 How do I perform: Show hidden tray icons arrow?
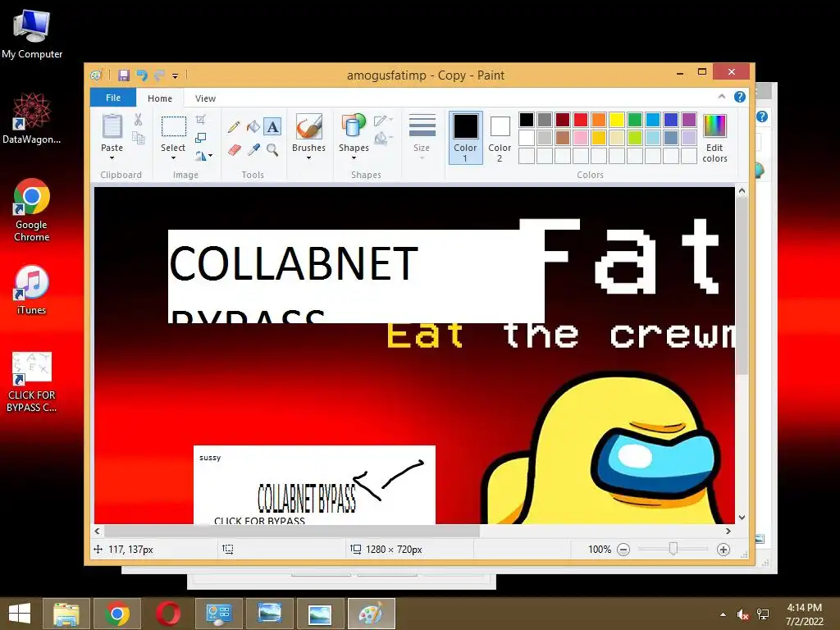(724, 614)
